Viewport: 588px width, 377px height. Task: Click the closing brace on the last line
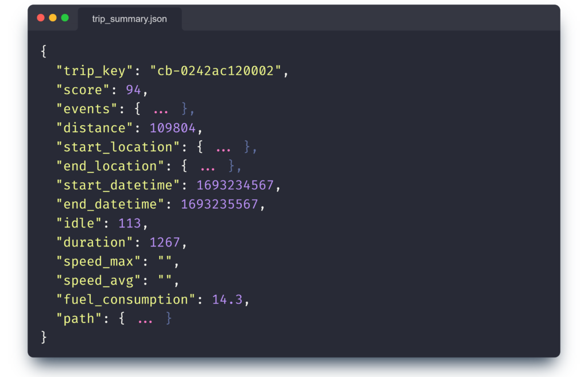coord(44,337)
